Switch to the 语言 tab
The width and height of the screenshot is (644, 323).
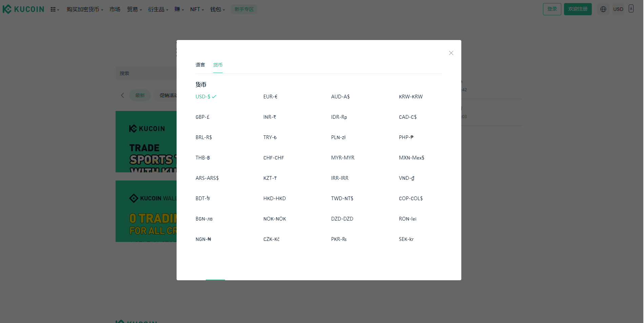(200, 65)
